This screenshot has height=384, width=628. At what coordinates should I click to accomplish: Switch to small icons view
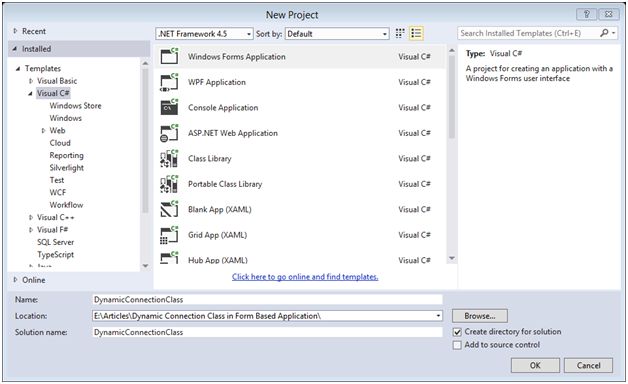click(400, 33)
